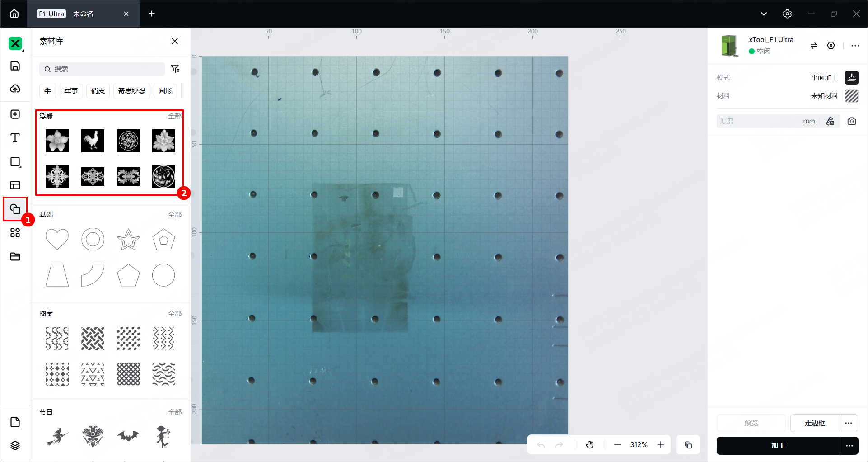Select the hand pan tool
Viewport: 868px width, 462px height.
point(590,445)
